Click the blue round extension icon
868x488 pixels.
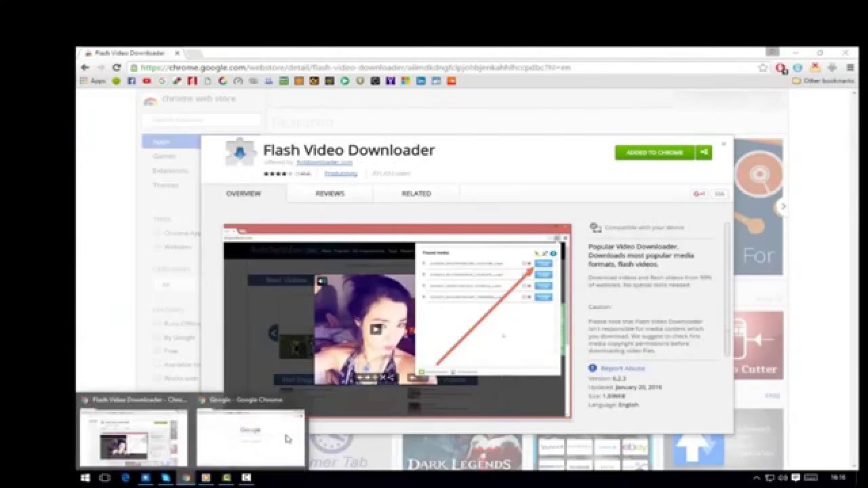[x=797, y=68]
